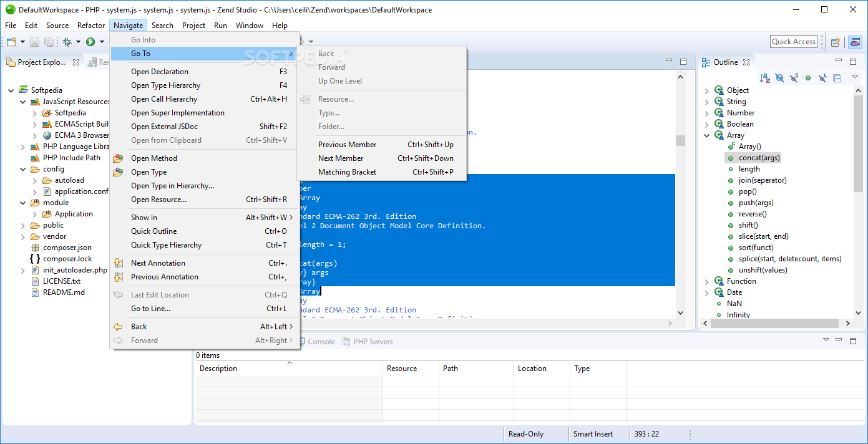Click the Outline horizontal scrollbar
The image size is (868, 444).
[x=773, y=323]
